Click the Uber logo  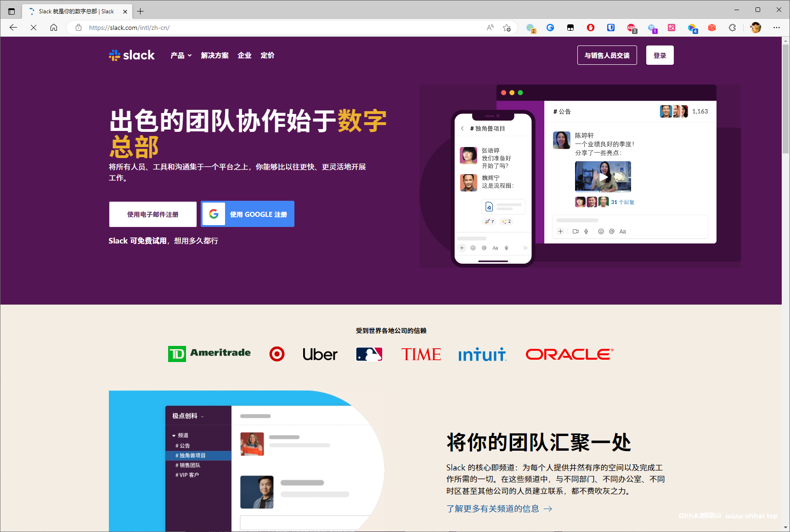320,354
